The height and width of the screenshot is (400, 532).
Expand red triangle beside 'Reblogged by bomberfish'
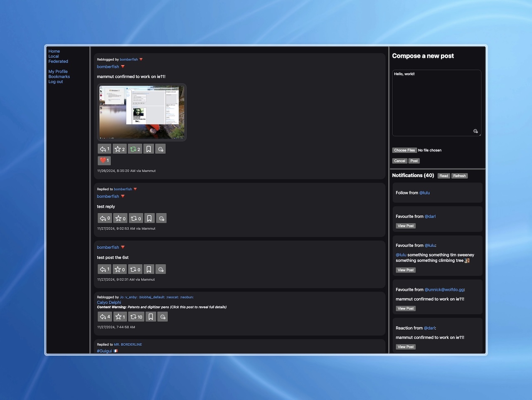141,59
